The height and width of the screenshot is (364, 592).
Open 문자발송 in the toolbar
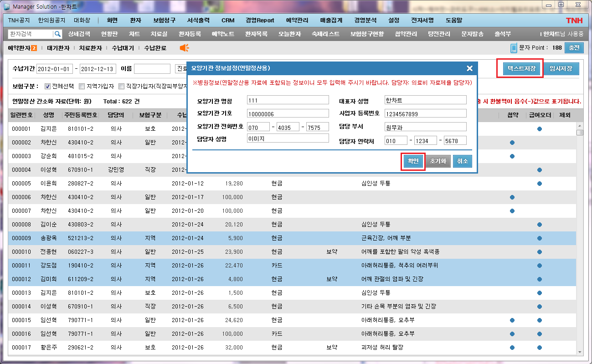coord(473,34)
